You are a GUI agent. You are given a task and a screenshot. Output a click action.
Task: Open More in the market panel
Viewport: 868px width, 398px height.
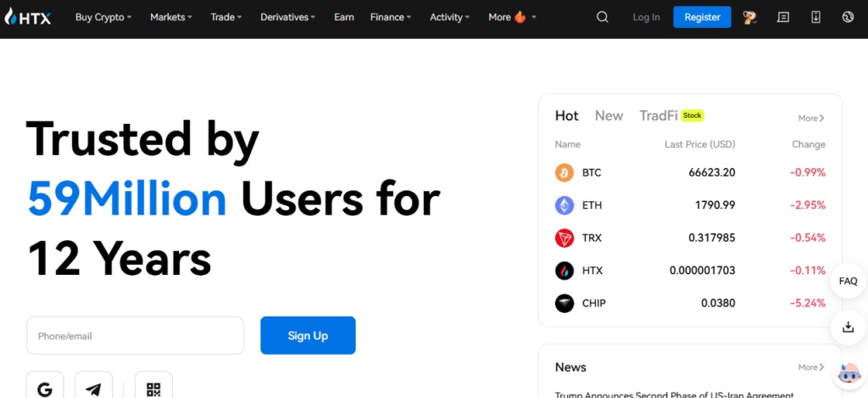click(x=811, y=118)
